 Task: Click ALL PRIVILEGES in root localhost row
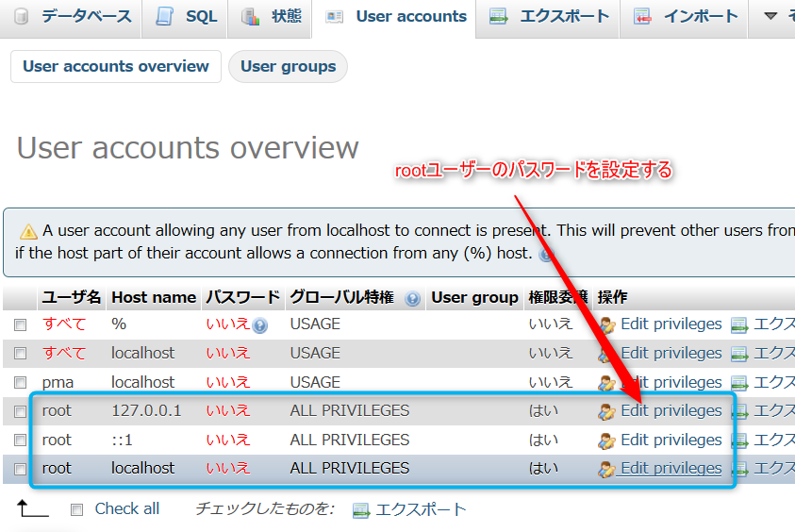[x=349, y=468]
